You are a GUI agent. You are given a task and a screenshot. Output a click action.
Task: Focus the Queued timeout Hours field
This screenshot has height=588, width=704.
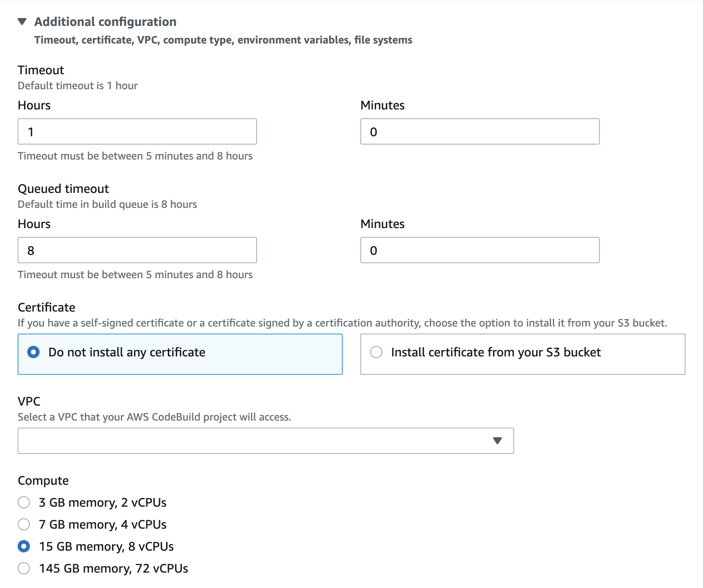[137, 250]
